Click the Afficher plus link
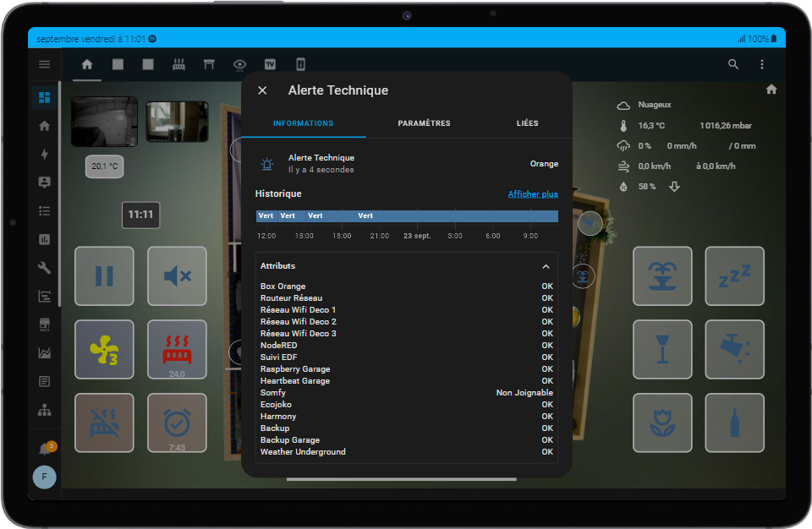This screenshot has width=812, height=529. 533,194
